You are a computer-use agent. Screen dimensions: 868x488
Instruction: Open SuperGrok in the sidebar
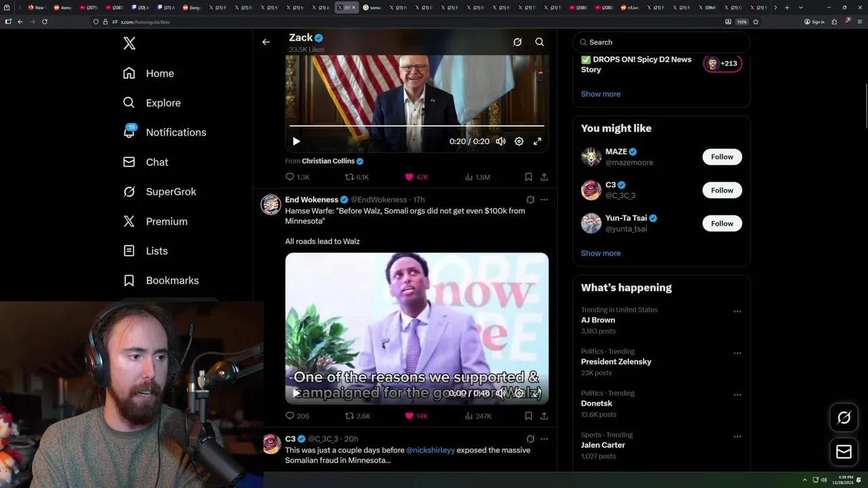tap(159, 192)
